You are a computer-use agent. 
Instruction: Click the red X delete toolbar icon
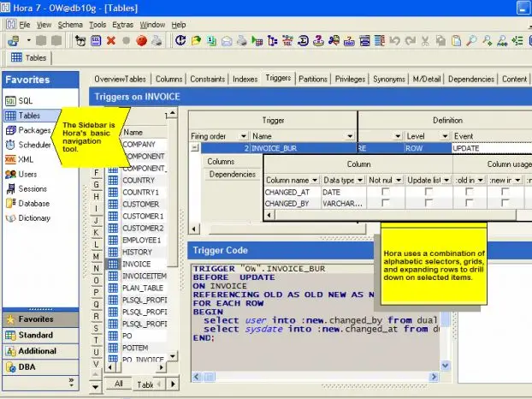point(110,41)
